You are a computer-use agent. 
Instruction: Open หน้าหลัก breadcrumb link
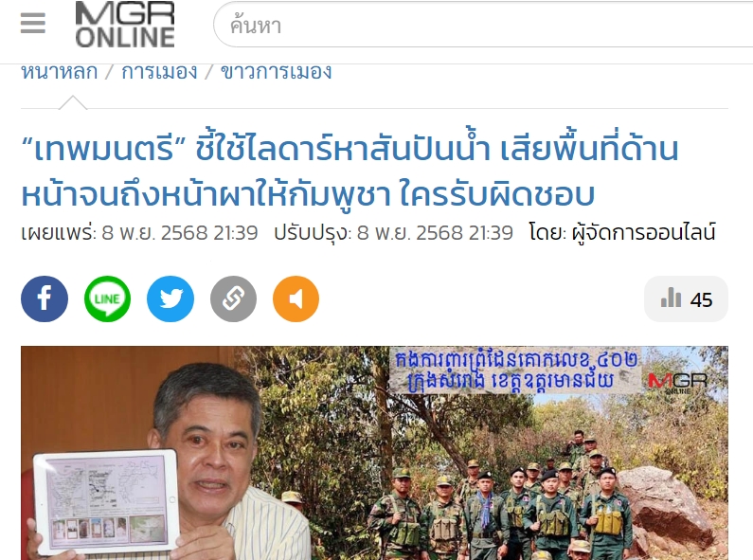click(59, 72)
